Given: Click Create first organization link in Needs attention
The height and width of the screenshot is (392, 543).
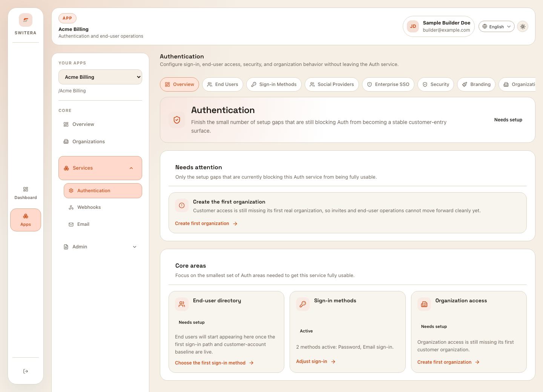Looking at the screenshot, I should (x=206, y=224).
